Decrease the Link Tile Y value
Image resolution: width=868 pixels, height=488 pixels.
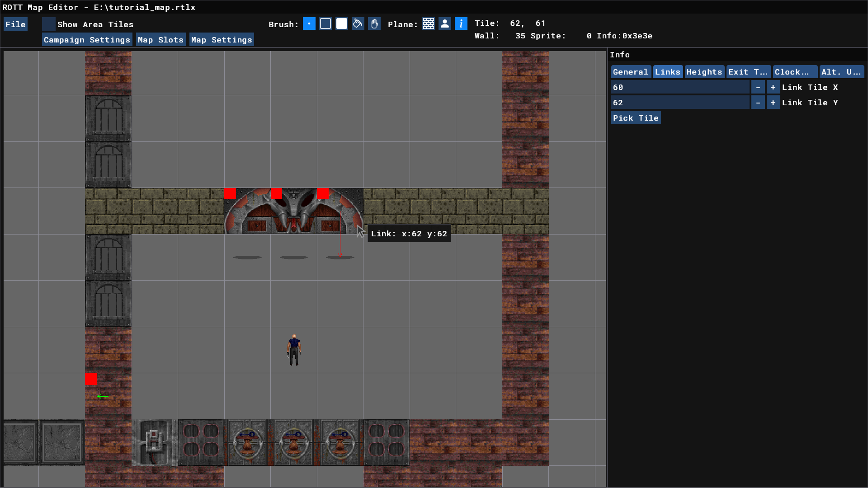click(758, 103)
